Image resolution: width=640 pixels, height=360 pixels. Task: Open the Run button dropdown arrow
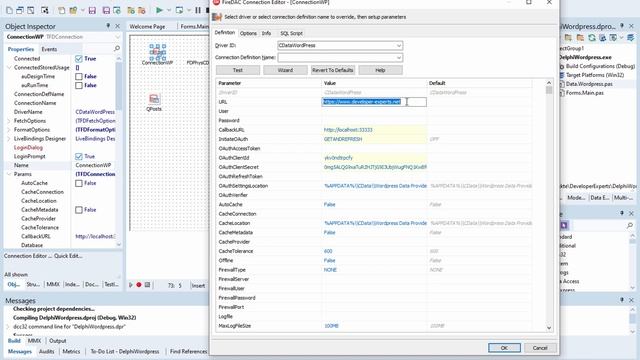tap(169, 11)
